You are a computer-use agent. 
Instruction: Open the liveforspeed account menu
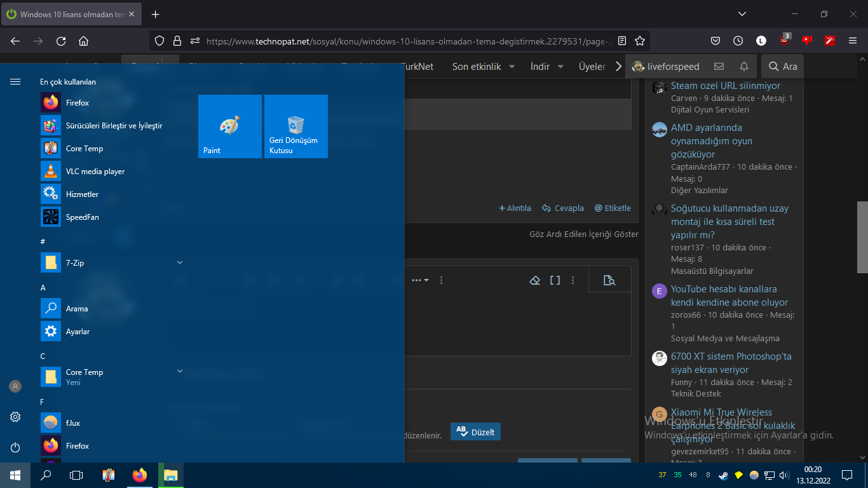click(x=666, y=67)
